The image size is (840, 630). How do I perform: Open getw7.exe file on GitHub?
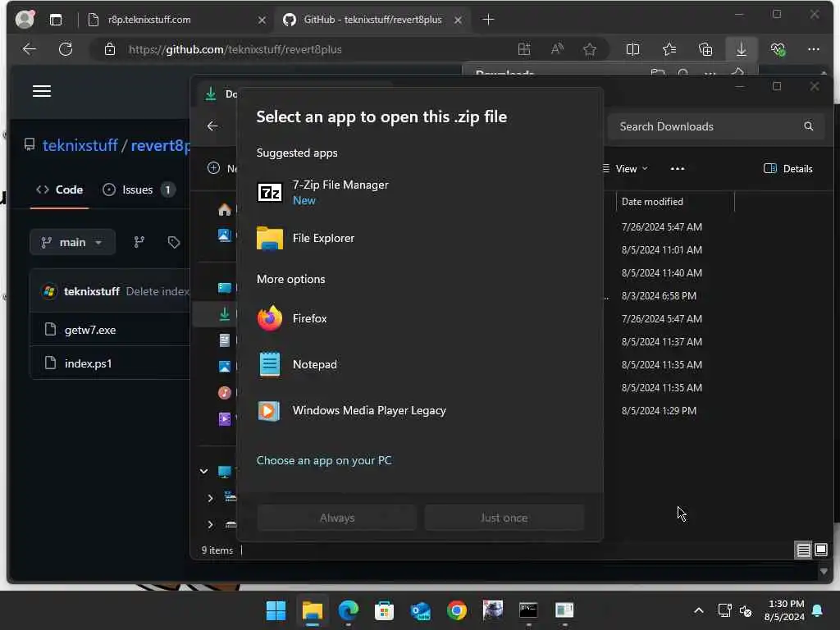click(x=90, y=330)
